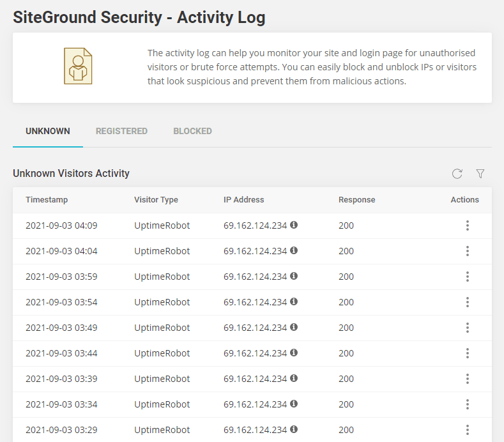Show IP info for the 03:49 entry
504x442 pixels.
coord(294,327)
